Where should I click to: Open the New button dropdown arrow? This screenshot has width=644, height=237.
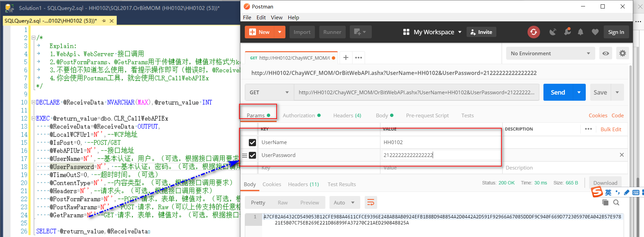[x=280, y=32]
